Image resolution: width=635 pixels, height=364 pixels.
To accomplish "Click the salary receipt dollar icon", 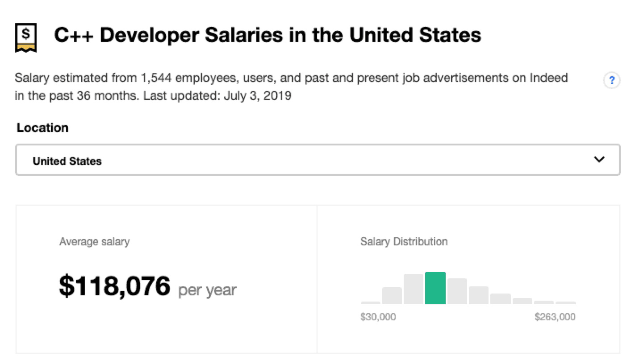I will pyautogui.click(x=25, y=38).
